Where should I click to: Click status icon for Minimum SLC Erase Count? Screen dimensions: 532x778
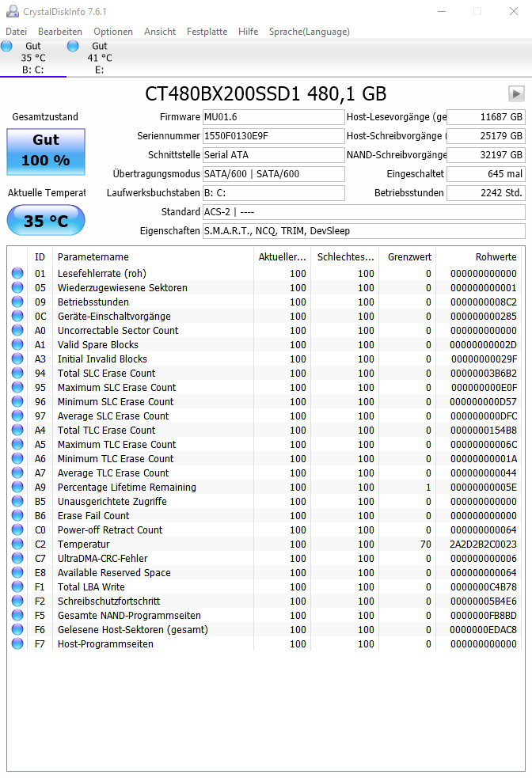pyautogui.click(x=17, y=401)
